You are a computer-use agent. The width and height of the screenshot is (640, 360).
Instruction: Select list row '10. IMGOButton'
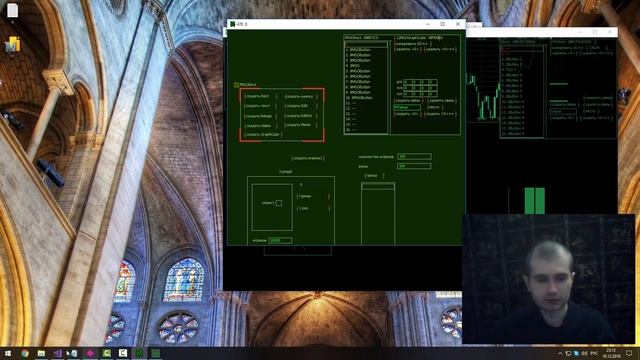tap(366, 98)
